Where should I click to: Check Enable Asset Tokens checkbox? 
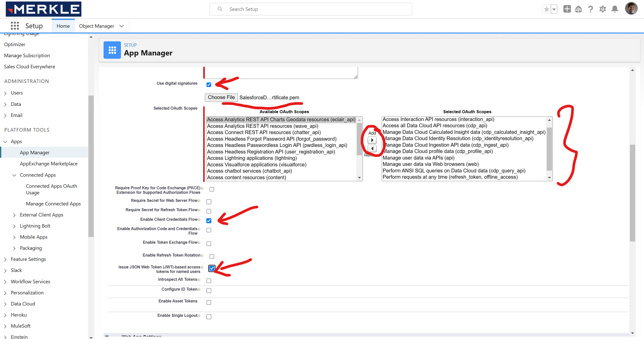tap(209, 302)
